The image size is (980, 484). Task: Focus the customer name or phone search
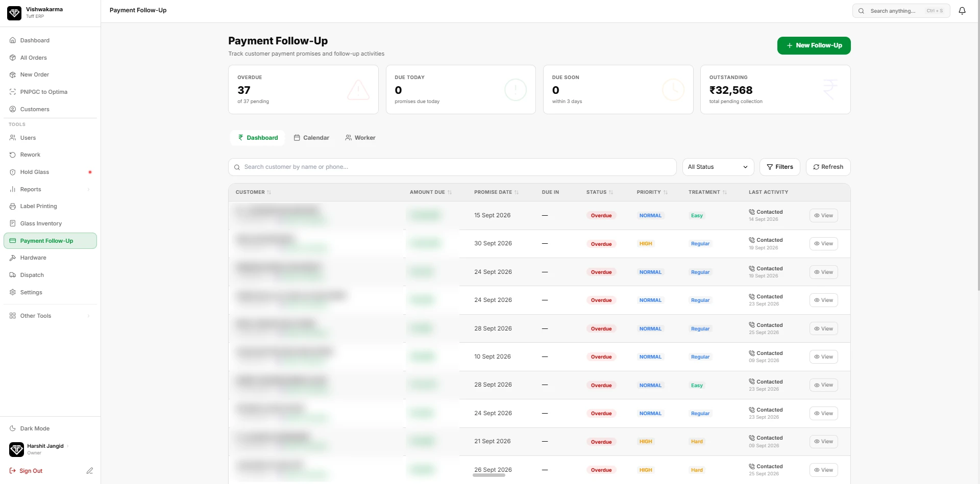(452, 167)
